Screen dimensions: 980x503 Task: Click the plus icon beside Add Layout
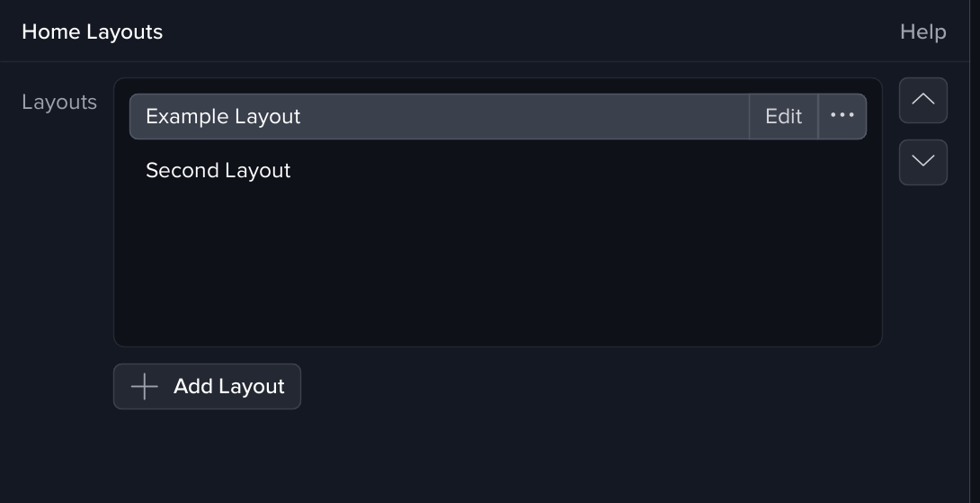pos(144,387)
